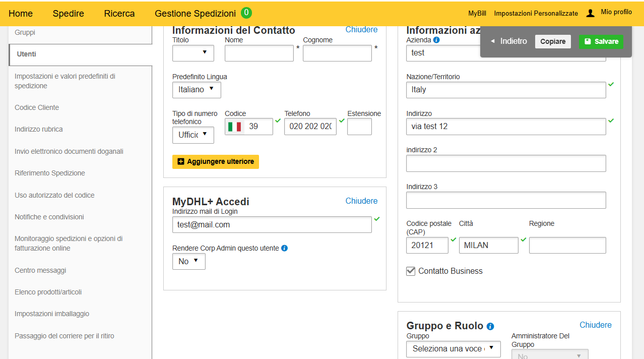Click the Azienda info icon
Image resolution: width=644 pixels, height=359 pixels.
click(436, 40)
